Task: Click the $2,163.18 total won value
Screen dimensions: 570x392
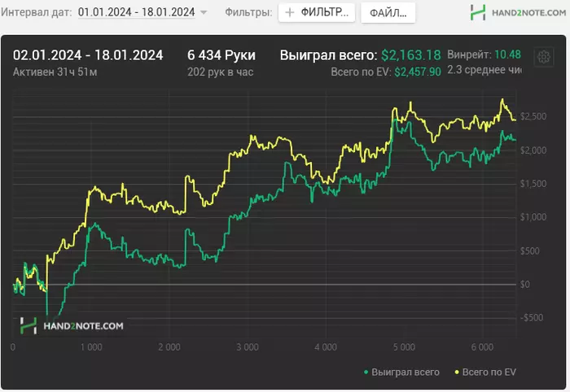Action: 411,55
